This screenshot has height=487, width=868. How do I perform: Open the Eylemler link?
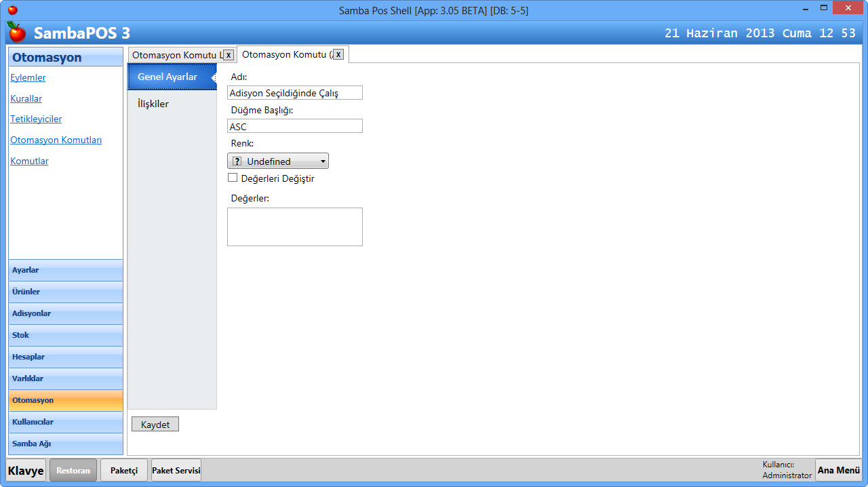(x=28, y=77)
